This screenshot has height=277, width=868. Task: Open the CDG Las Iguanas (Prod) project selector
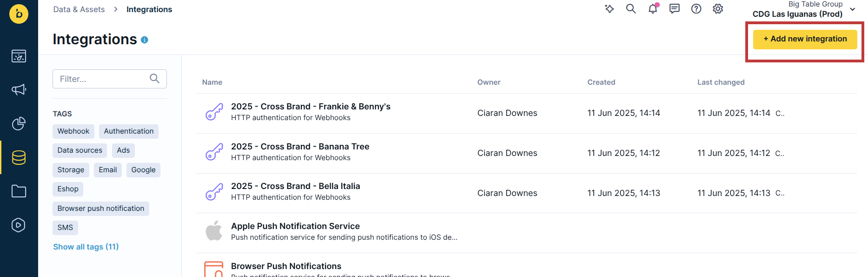797,14
